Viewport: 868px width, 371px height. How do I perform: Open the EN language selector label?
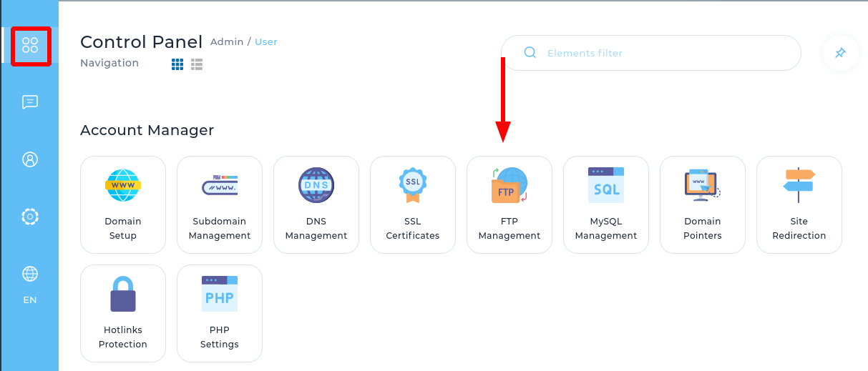pos(30,300)
